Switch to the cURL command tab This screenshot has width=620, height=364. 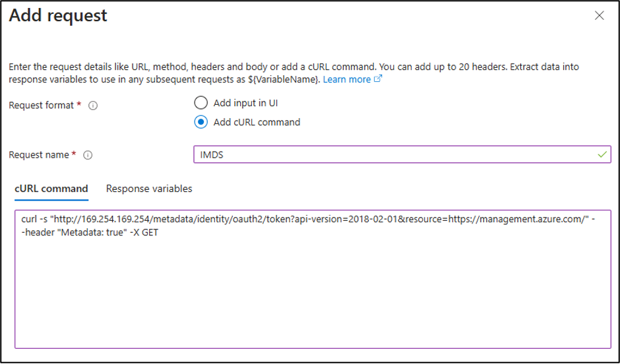coord(51,189)
